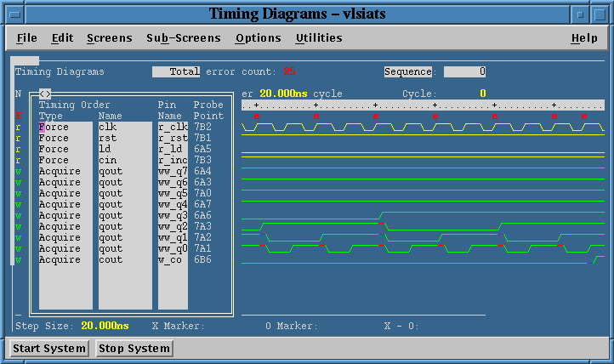Open the Edit menu
Screen dimensions: 614x364
[x=62, y=38]
